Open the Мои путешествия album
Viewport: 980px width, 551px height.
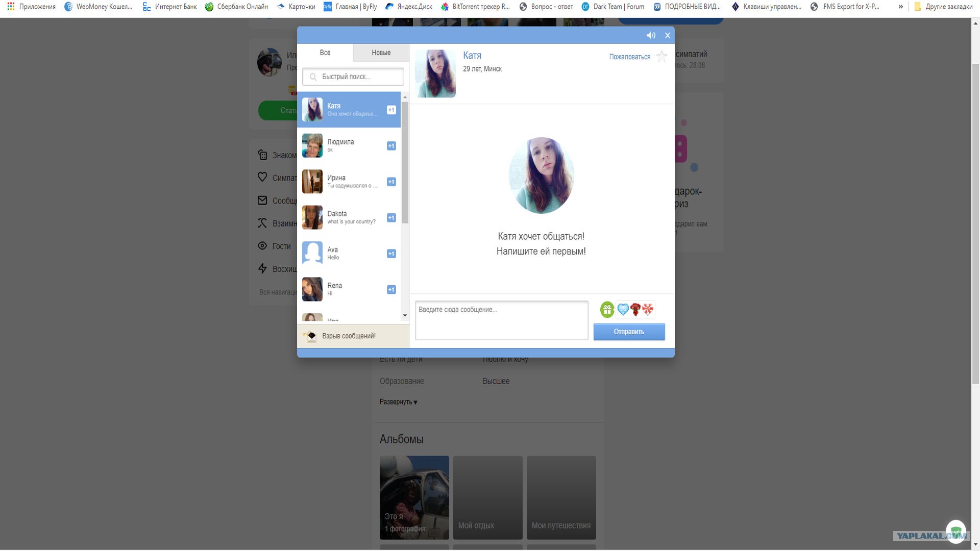(x=561, y=497)
